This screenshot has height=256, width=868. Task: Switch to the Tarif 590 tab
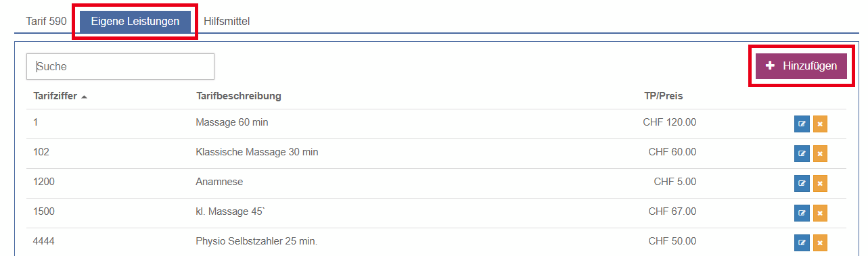click(45, 21)
